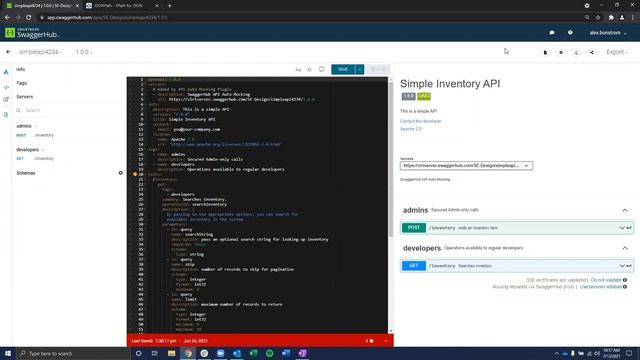Click the Do not validate link

click(606, 280)
